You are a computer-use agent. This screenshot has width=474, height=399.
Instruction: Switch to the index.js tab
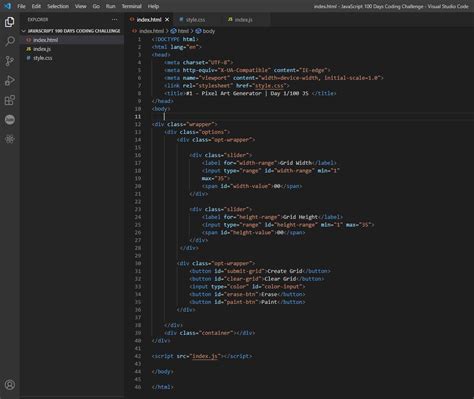(243, 20)
